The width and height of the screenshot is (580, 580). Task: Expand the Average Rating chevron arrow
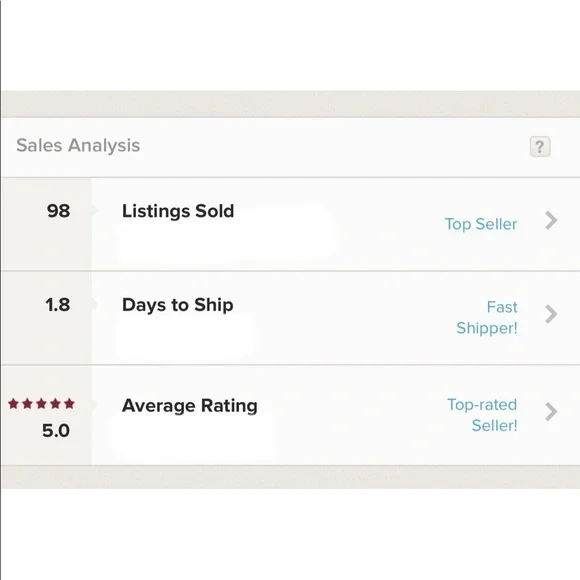pyautogui.click(x=551, y=412)
